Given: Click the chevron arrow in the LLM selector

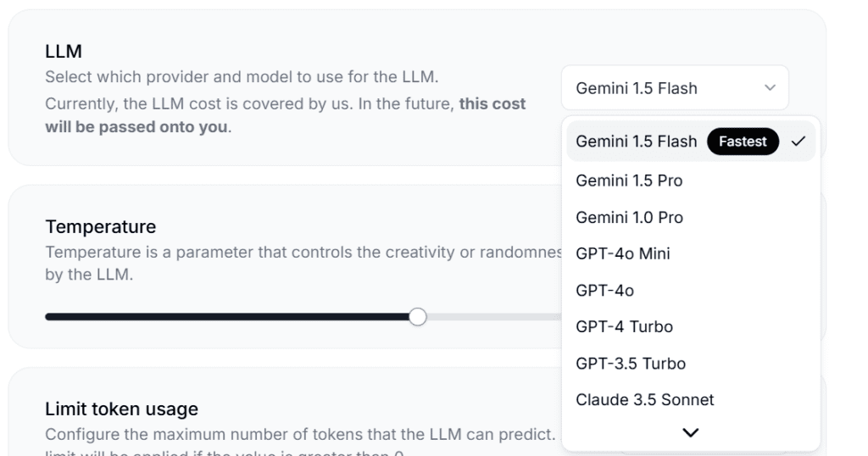Looking at the screenshot, I should pos(770,88).
